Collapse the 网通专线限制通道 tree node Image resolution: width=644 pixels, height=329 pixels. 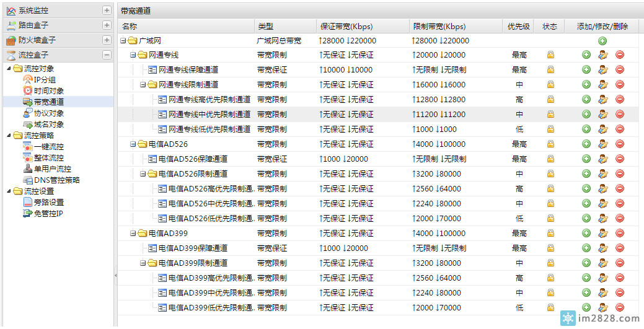tap(143, 85)
